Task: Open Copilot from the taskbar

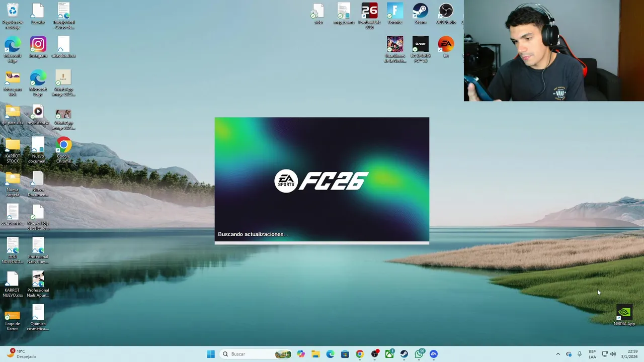Action: tap(301, 354)
